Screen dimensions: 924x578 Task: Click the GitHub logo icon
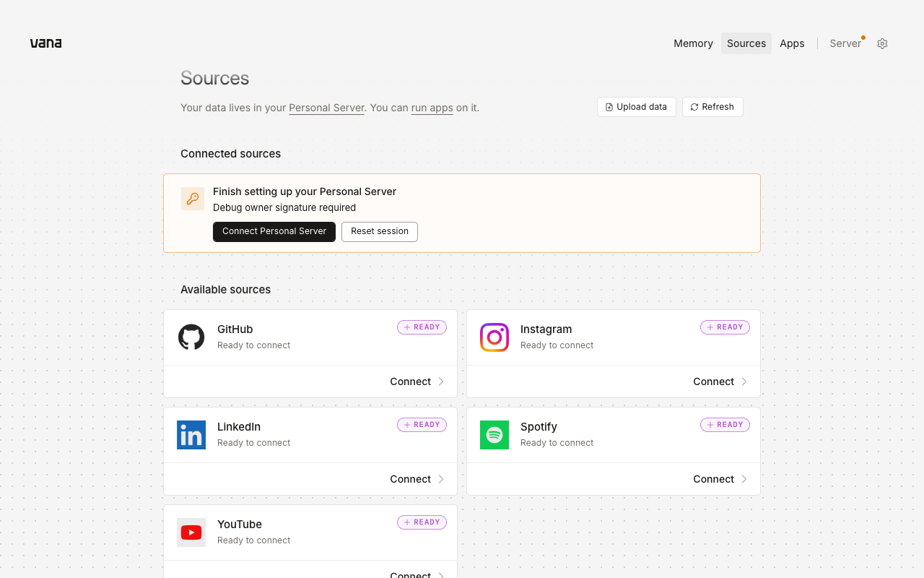point(191,337)
